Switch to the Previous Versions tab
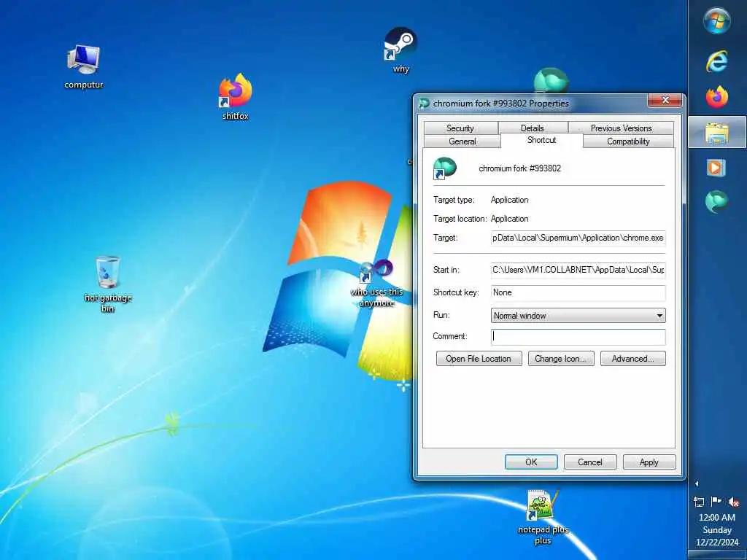 tap(622, 128)
